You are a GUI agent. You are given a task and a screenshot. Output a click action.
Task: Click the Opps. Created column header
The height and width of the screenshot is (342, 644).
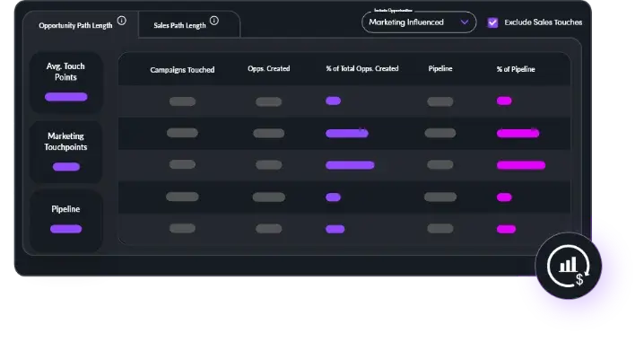(268, 68)
